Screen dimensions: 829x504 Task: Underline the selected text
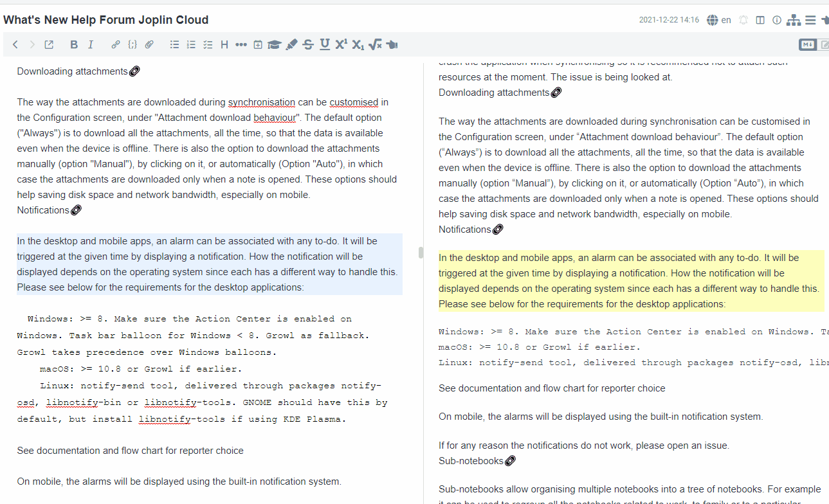click(325, 44)
